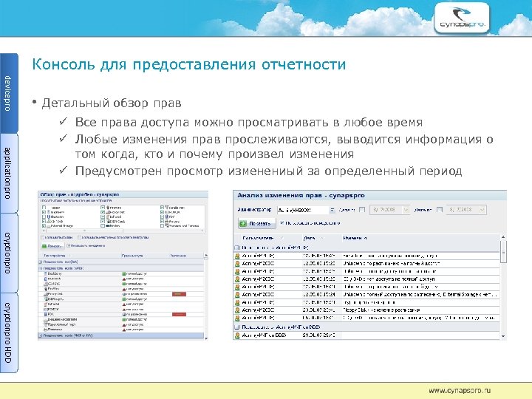Open the 'Дата до' date picker dropdown
The width and height of the screenshot is (532, 399).
point(482,210)
